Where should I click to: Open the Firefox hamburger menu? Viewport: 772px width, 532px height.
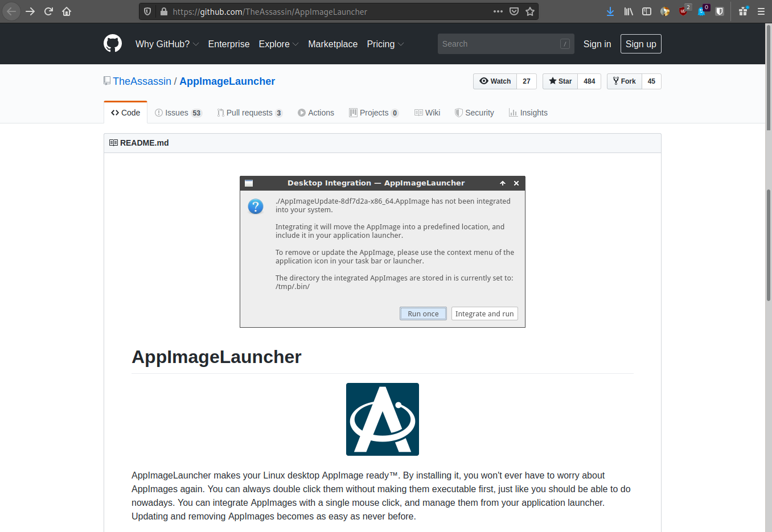(x=761, y=11)
